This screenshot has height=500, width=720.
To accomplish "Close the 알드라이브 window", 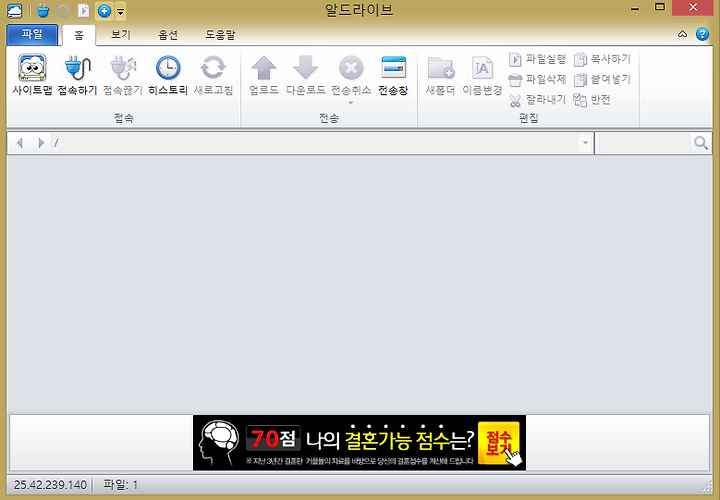I will (x=693, y=7).
